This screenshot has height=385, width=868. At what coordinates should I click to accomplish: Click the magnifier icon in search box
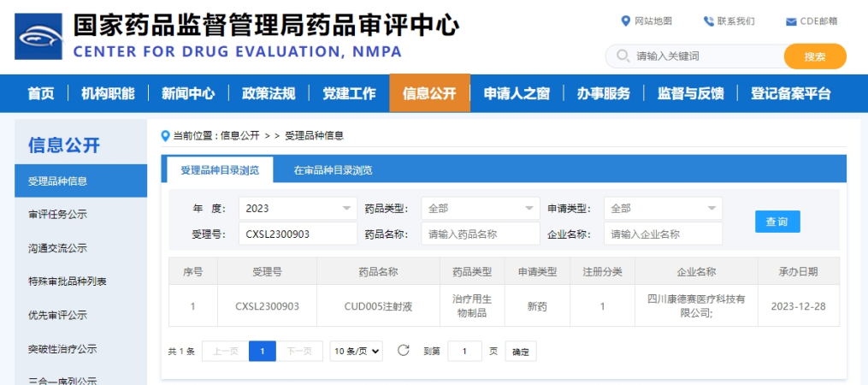click(x=621, y=56)
